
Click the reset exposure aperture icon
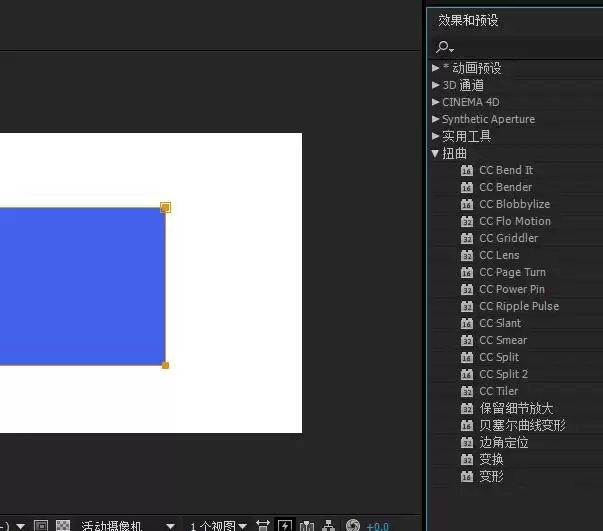353,526
